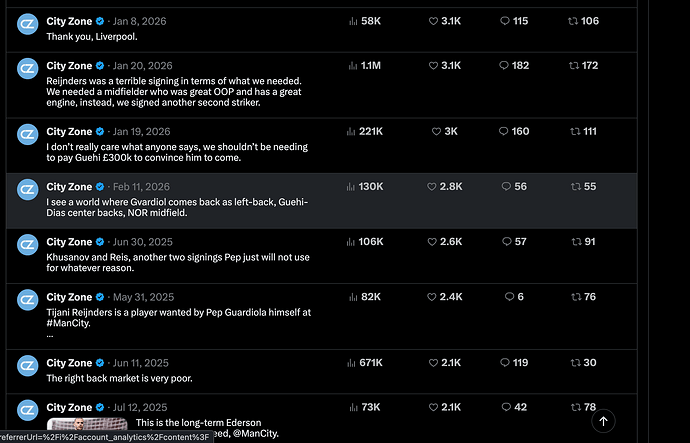Image resolution: width=690 pixels, height=443 pixels.
Task: Click City Zone avatar on Thank you, Liverpool post
Action: pyautogui.click(x=28, y=24)
